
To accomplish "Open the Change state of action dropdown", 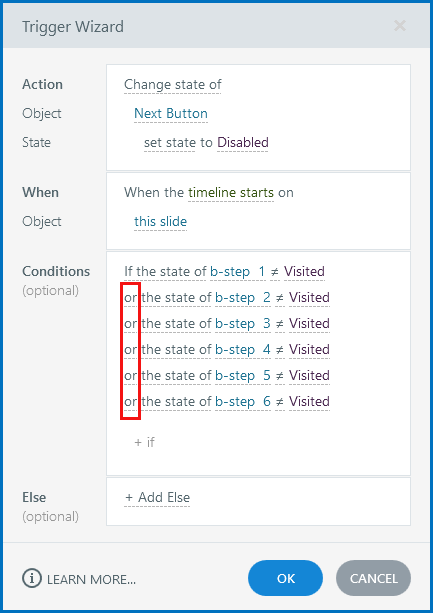I will pyautogui.click(x=173, y=84).
